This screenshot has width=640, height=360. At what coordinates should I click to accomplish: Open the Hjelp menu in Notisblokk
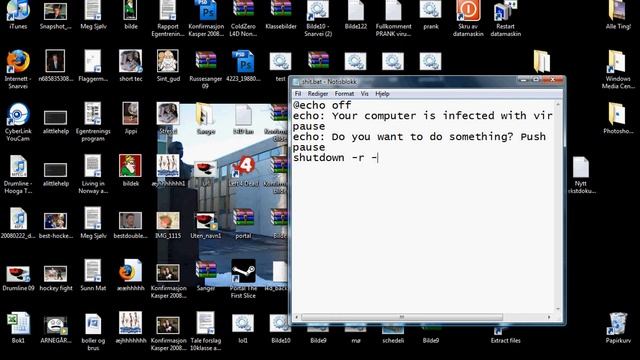(x=382, y=93)
